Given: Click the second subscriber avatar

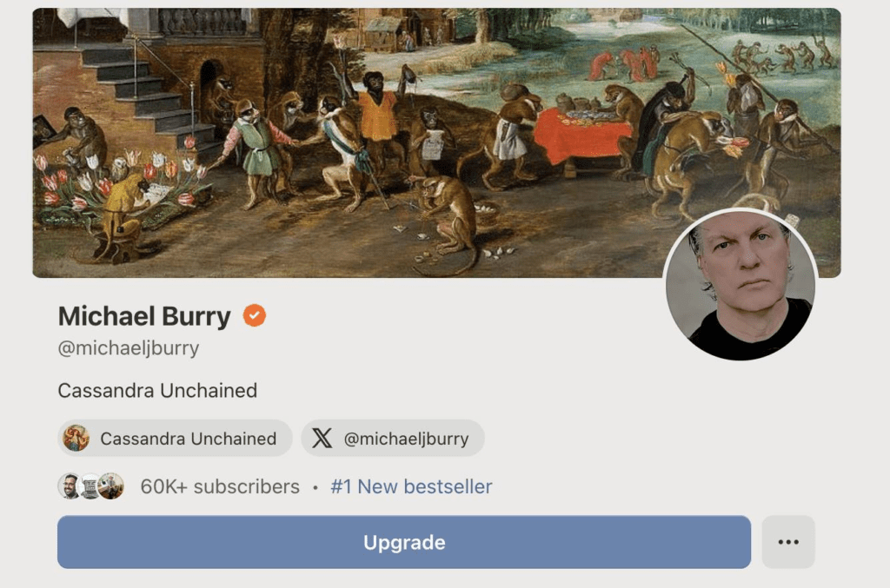Looking at the screenshot, I should click(x=90, y=486).
